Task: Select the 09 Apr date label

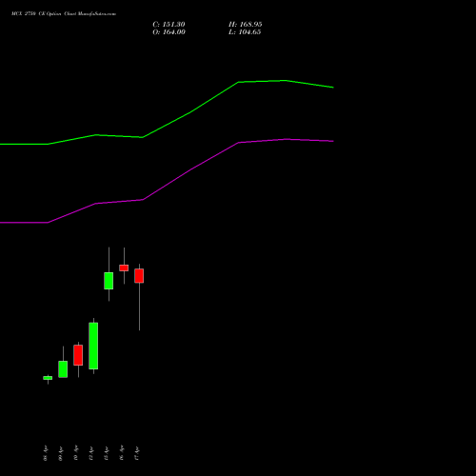Action: point(61,453)
